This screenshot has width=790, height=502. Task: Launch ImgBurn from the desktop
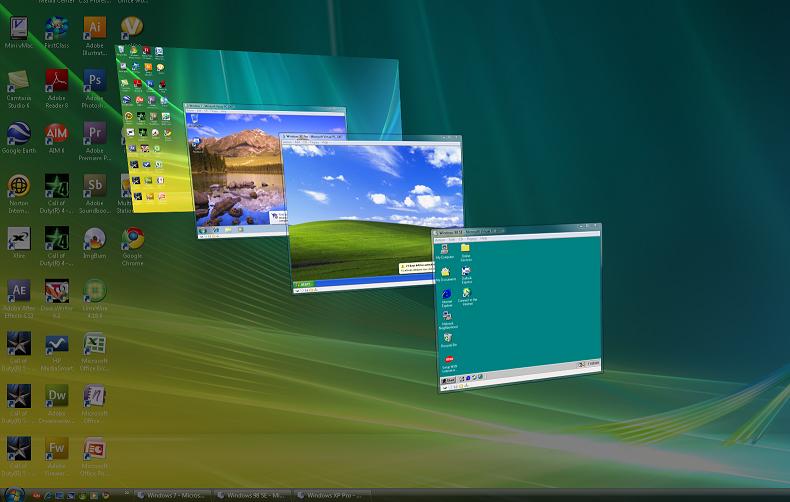[94, 243]
